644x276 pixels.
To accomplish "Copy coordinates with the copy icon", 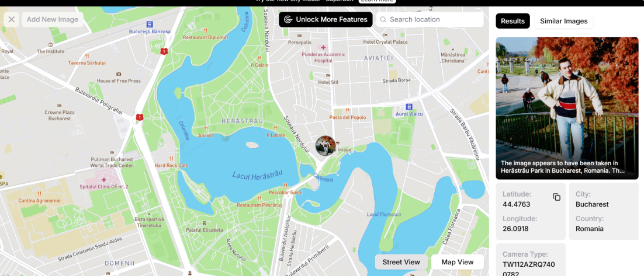I will (556, 197).
